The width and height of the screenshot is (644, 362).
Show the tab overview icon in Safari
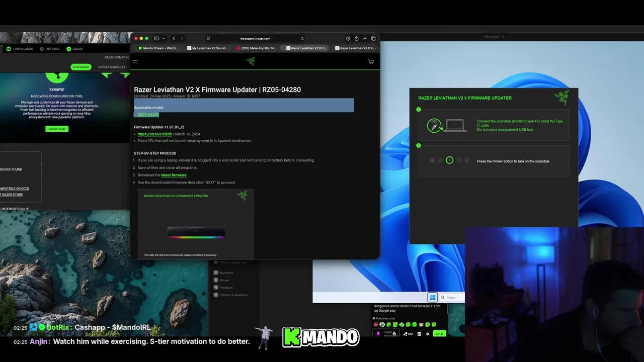[x=373, y=38]
